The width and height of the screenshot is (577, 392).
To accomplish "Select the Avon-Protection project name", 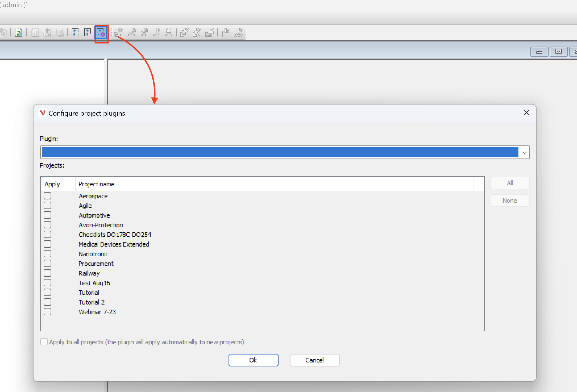I will (x=101, y=225).
